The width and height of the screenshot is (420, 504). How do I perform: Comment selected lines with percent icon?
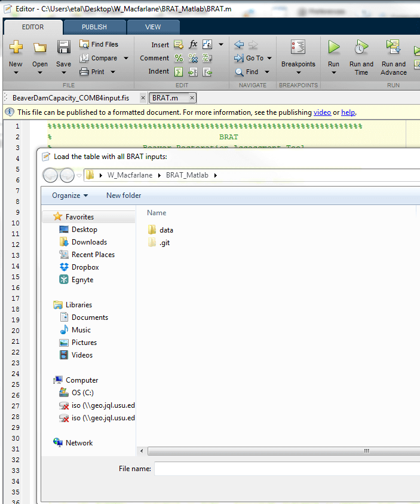coord(179,58)
